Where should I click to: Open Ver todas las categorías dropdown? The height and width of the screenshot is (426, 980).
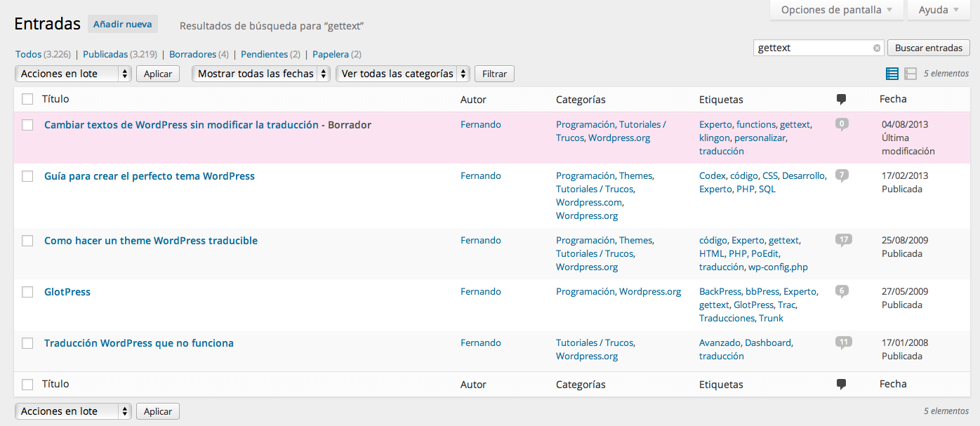click(x=403, y=74)
